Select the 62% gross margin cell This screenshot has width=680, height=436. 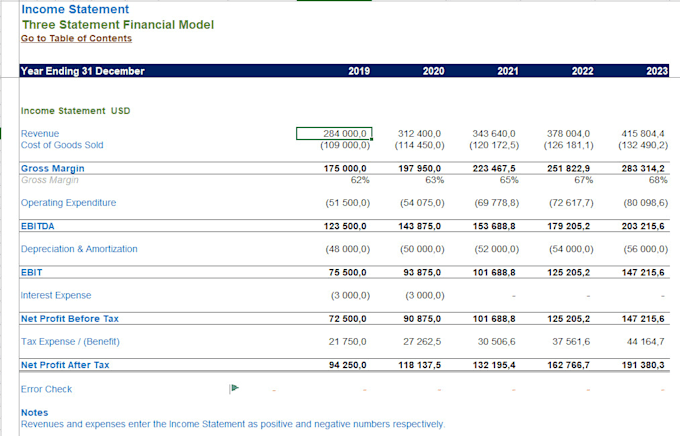360,180
